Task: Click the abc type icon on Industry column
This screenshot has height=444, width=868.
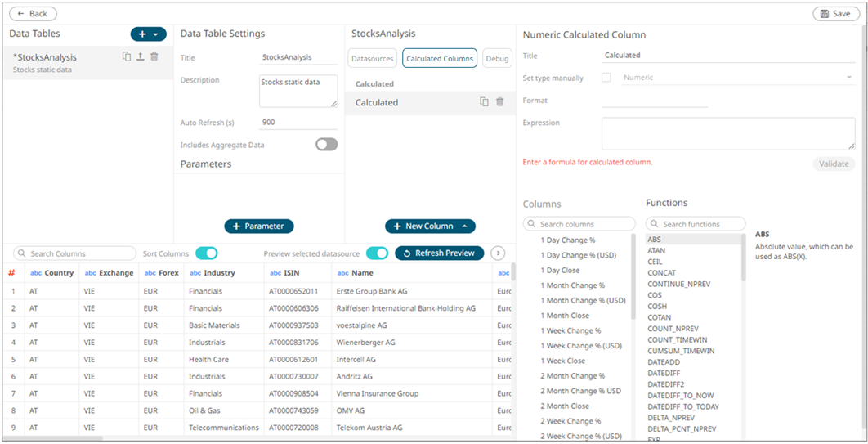Action: click(195, 273)
